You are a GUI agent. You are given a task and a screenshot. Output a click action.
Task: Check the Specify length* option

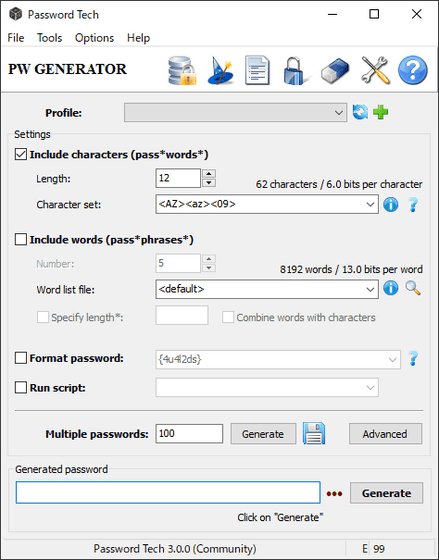click(x=43, y=317)
